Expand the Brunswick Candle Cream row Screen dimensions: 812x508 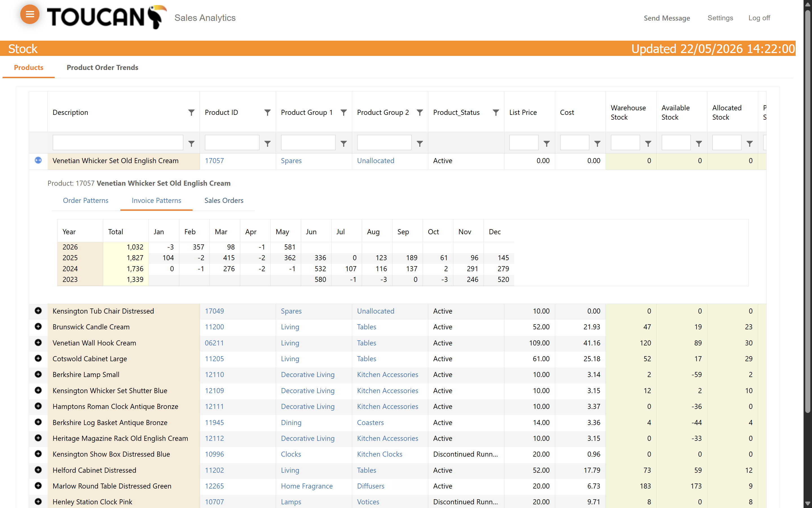click(x=38, y=327)
